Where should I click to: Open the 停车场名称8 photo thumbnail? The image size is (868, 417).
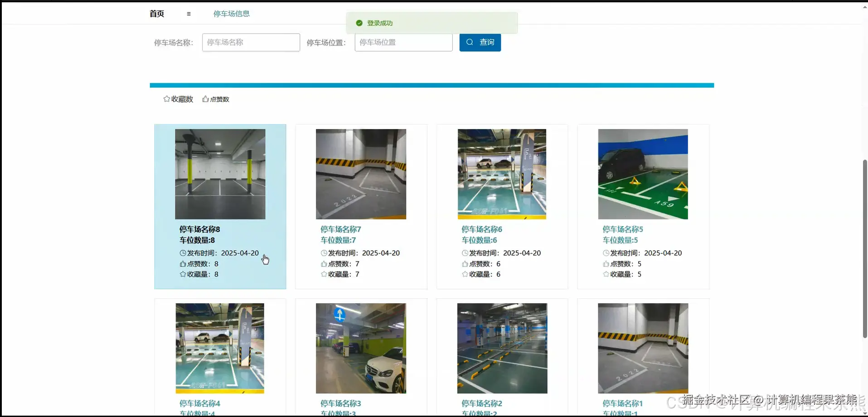[x=220, y=174]
